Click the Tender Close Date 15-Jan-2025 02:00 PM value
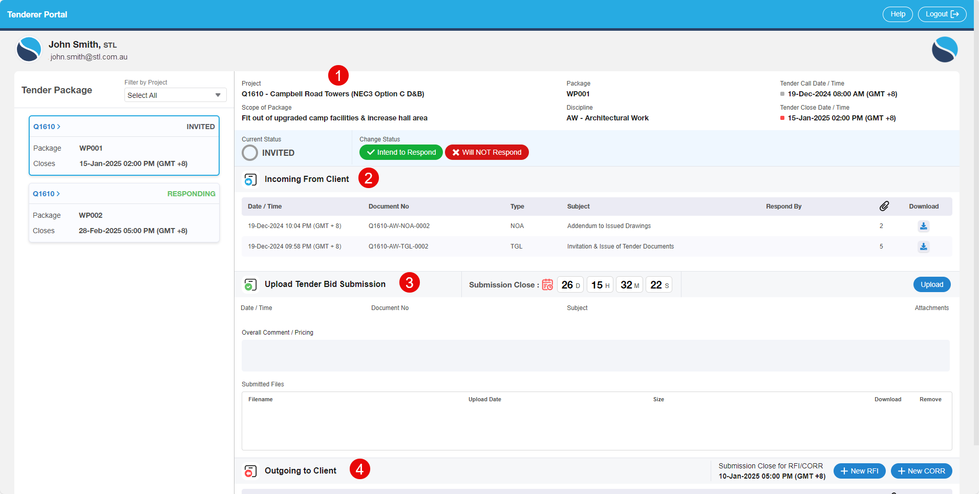980x494 pixels. (842, 118)
